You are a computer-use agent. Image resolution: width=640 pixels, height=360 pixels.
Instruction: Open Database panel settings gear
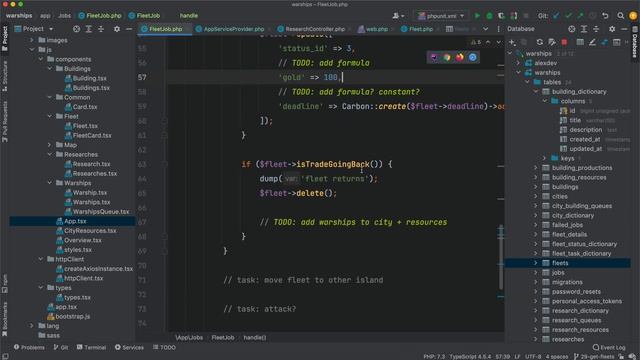612,29
